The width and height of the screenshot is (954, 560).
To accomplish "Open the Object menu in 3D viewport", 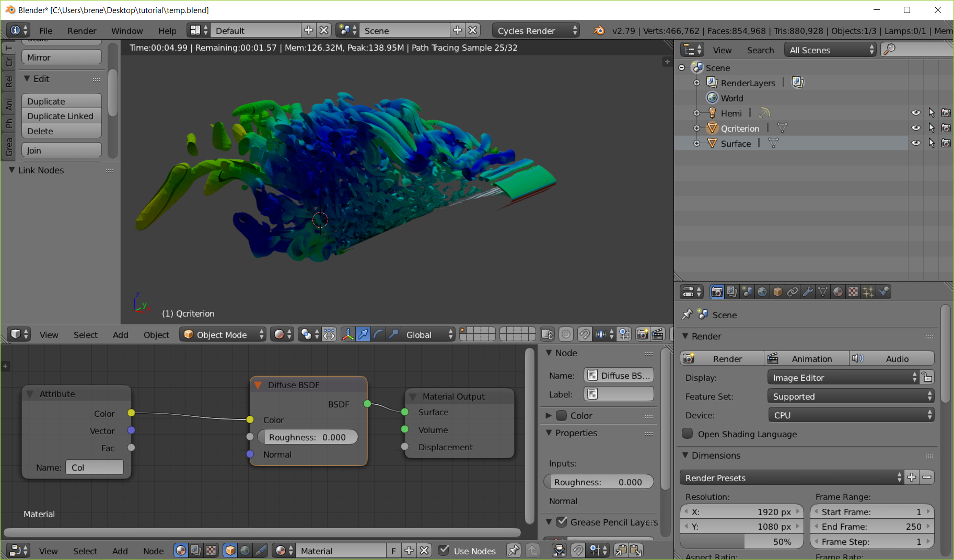I will 156,334.
